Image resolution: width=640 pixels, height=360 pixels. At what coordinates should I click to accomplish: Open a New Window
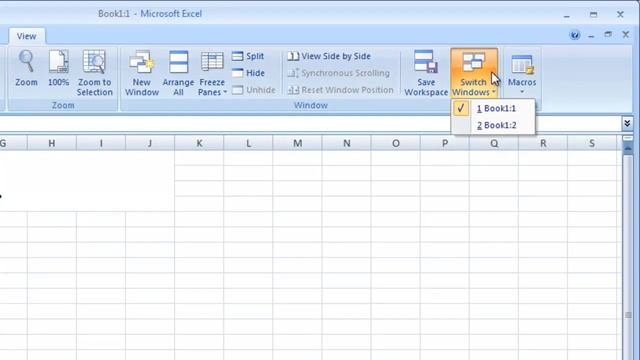142,73
